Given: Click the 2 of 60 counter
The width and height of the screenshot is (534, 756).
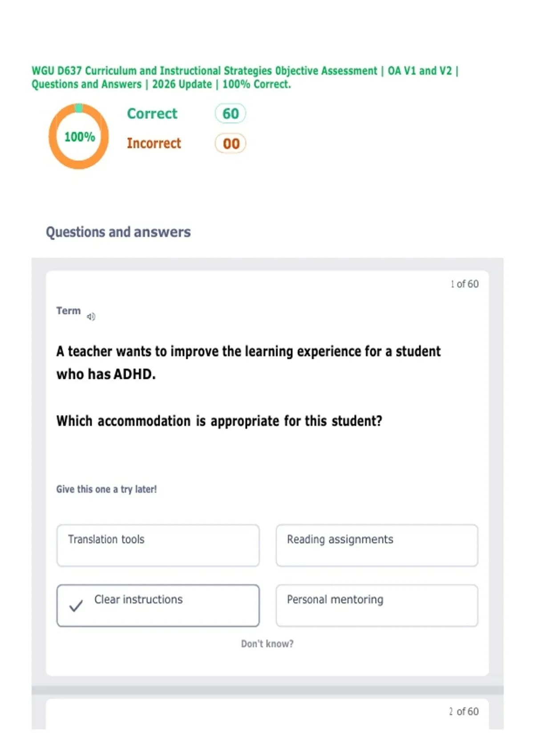Looking at the screenshot, I should point(464,711).
